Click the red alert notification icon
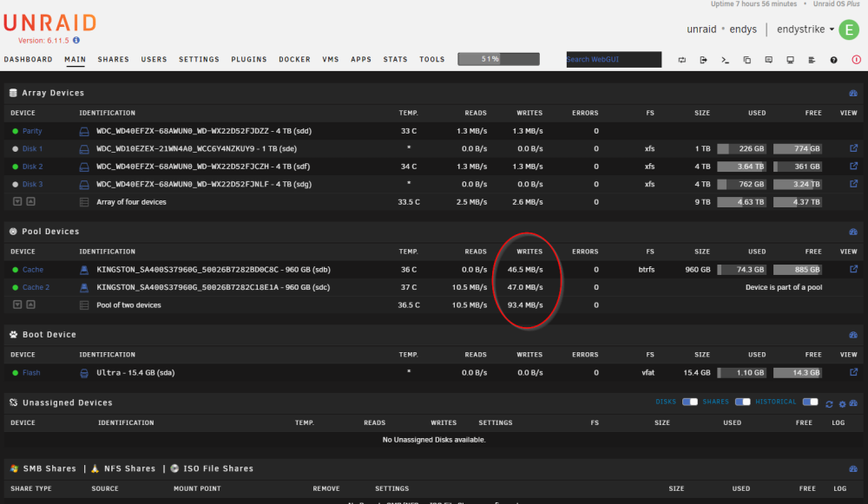This screenshot has height=504, width=868. 857,60
